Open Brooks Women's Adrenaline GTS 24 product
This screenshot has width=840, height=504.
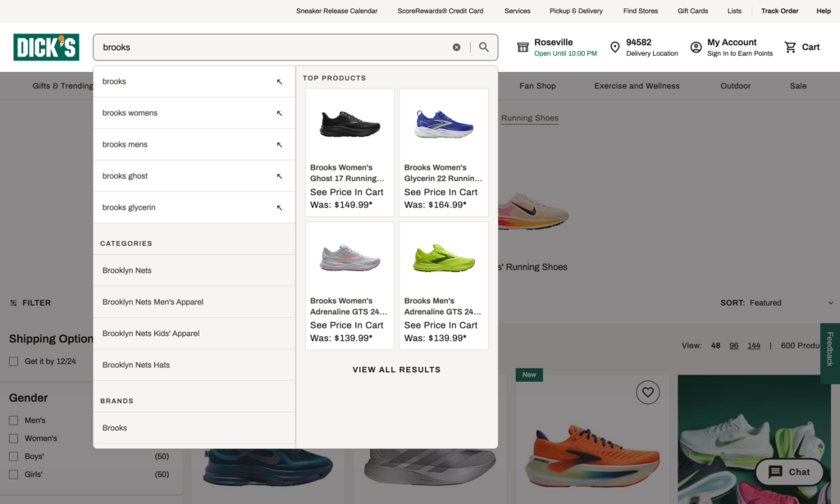coord(349,286)
